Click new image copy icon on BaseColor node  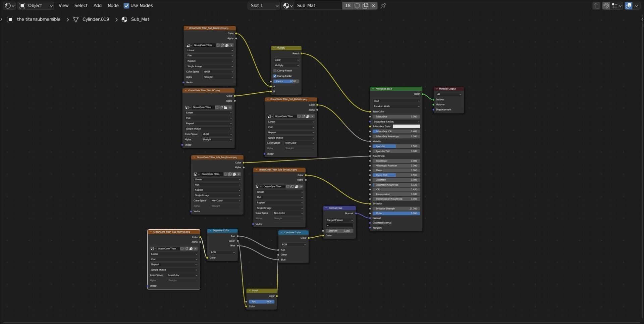point(222,45)
